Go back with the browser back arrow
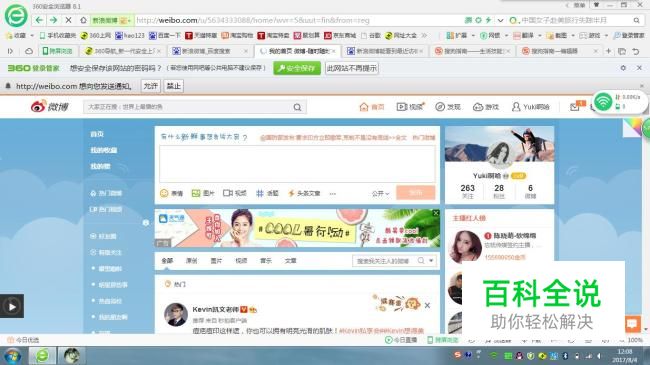 [39, 20]
